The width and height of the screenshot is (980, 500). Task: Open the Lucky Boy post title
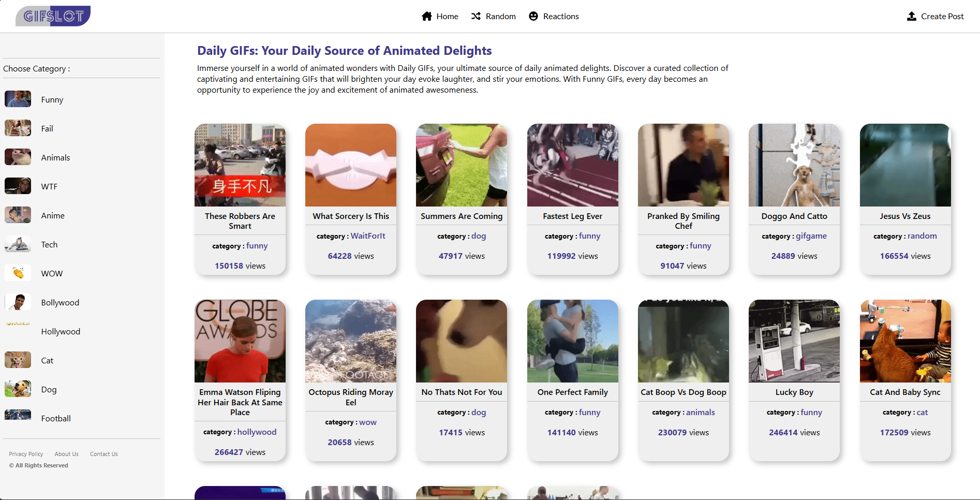[794, 392]
